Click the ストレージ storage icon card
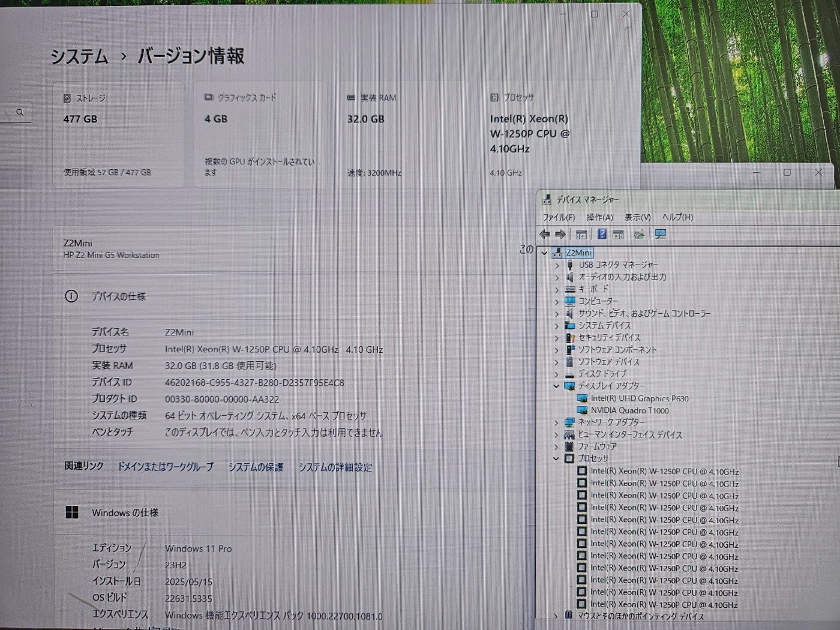 [66, 97]
